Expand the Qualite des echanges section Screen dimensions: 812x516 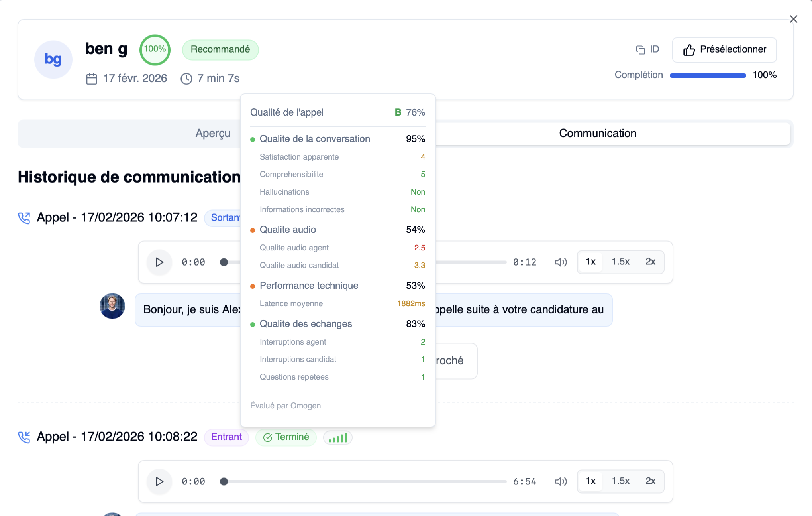[306, 324]
